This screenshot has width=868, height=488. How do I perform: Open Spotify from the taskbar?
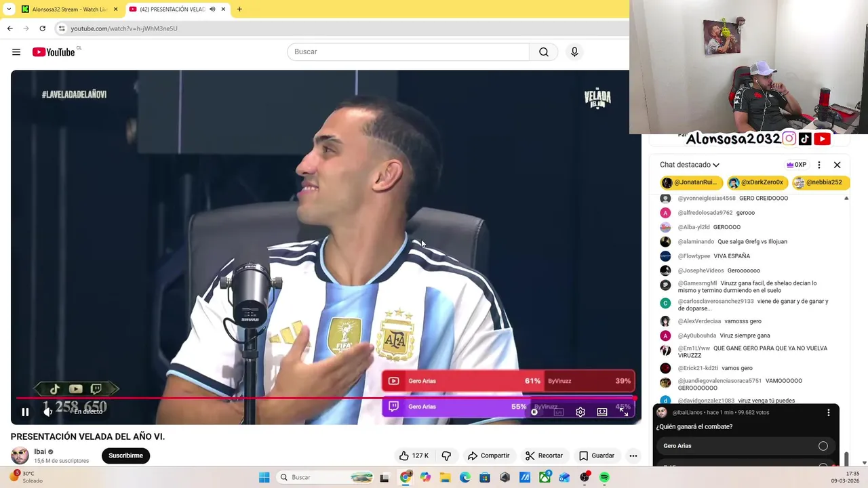click(604, 478)
